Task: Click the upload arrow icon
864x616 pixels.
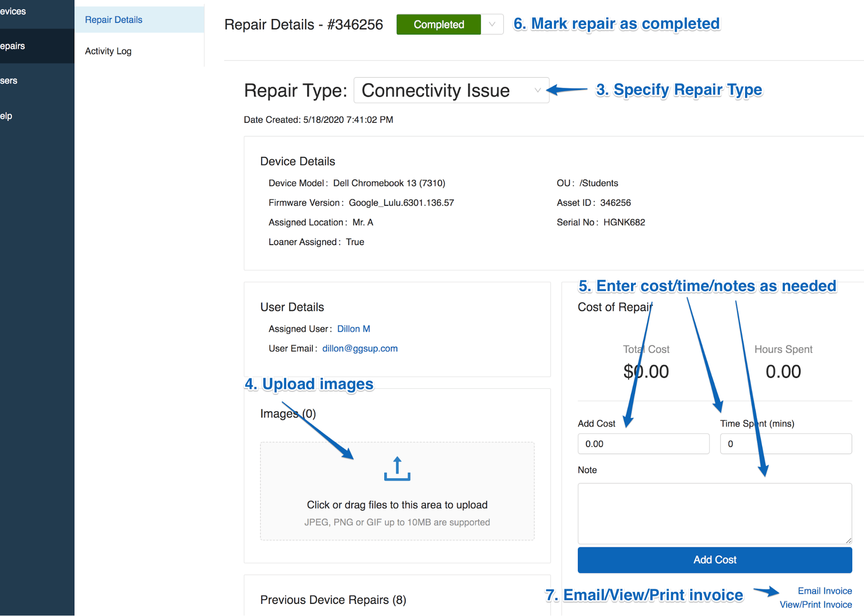Action: click(x=397, y=469)
